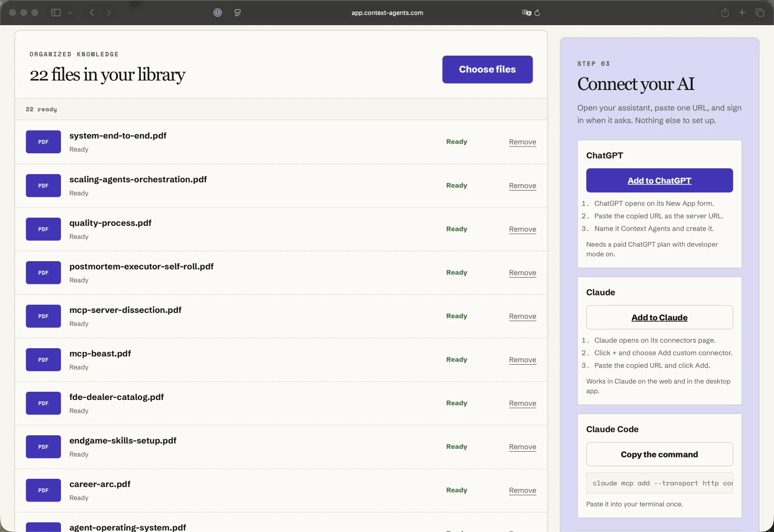The width and height of the screenshot is (774, 532).
Task: Remove system-end-to-end.pdf from the library
Action: pyautogui.click(x=522, y=142)
